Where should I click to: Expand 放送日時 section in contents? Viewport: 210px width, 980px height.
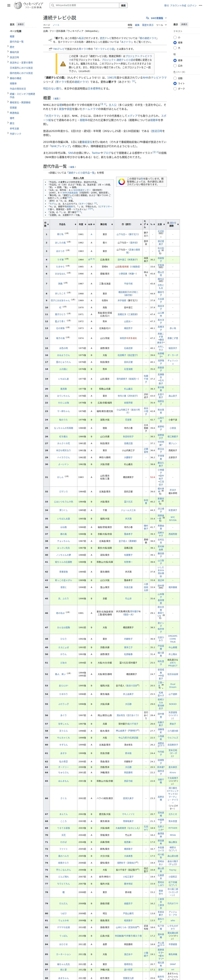click(8, 57)
